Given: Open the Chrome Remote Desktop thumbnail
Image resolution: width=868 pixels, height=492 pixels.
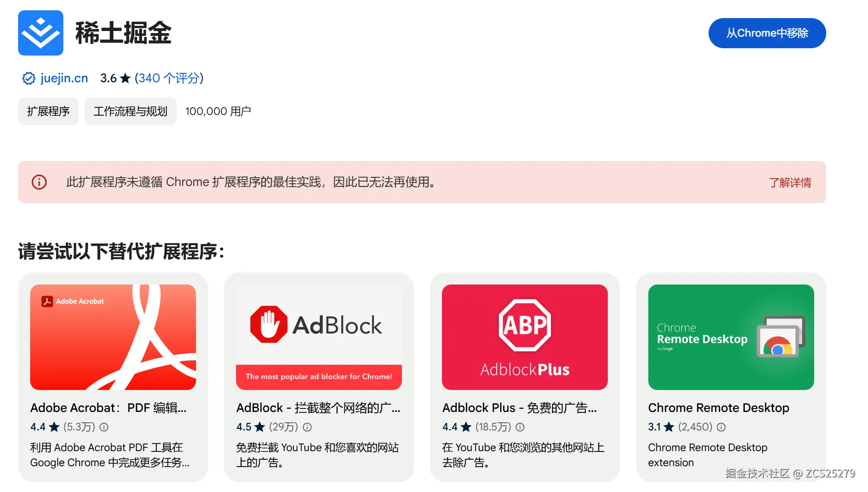Looking at the screenshot, I should [731, 337].
